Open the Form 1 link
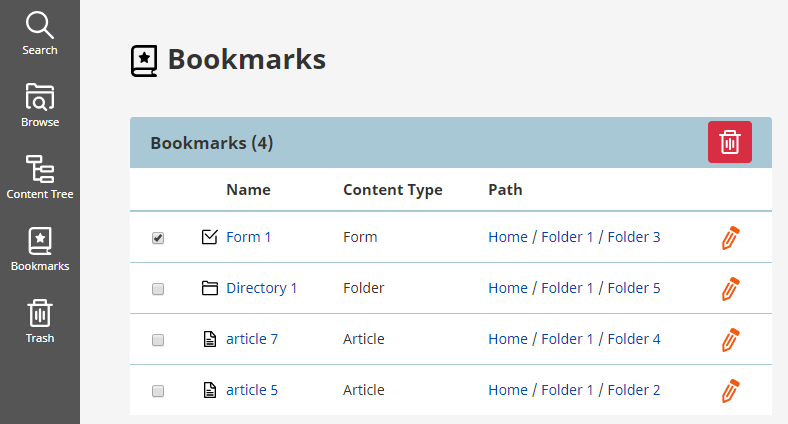Viewport: 788px width, 424px height. [x=248, y=237]
